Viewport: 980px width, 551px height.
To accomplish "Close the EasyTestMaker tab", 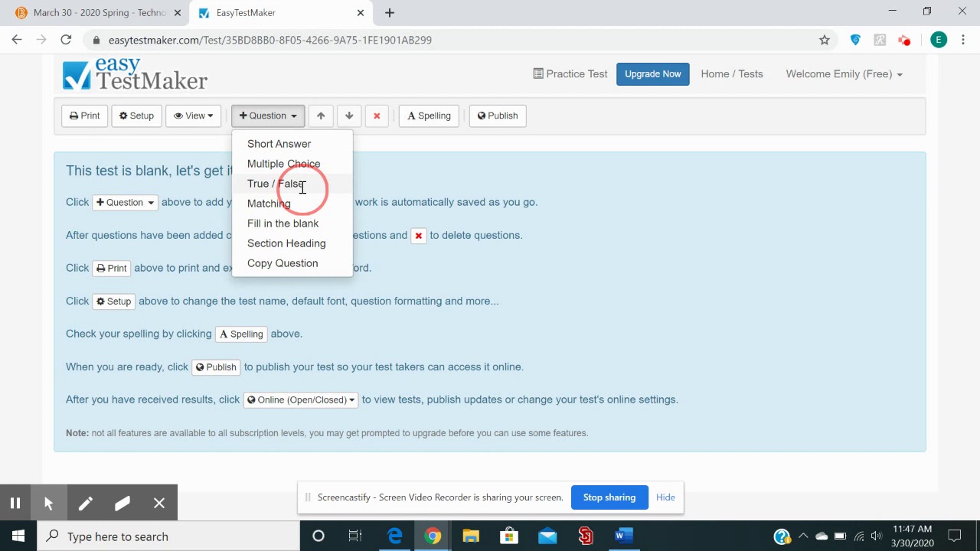I will (x=361, y=13).
